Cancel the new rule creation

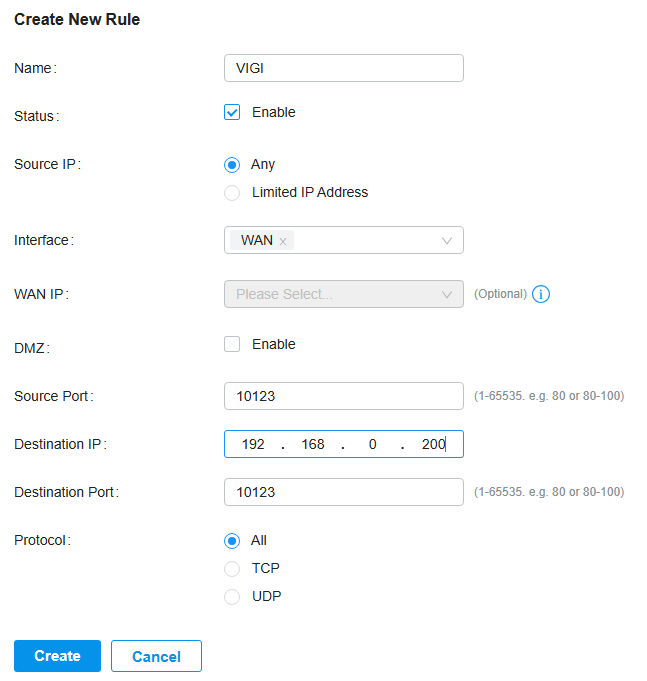156,656
